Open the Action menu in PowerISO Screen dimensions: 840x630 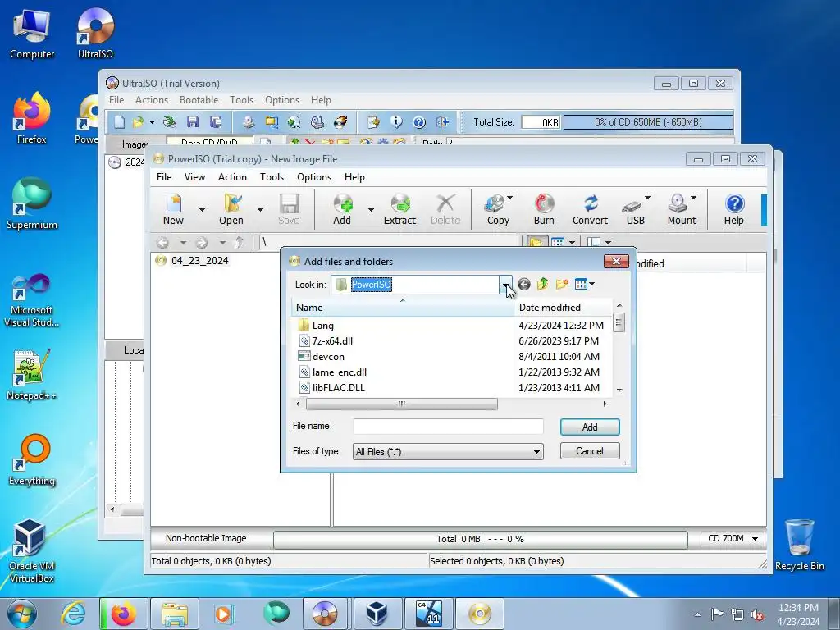(232, 177)
